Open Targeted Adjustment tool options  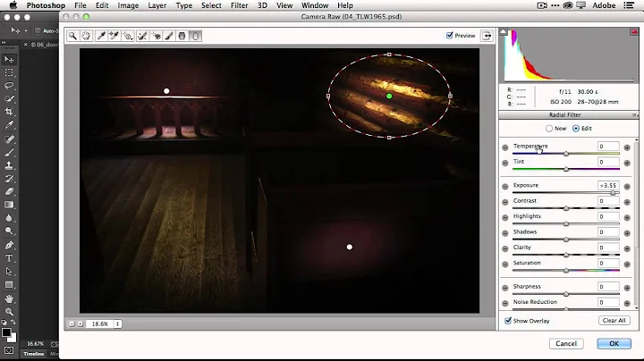128,36
